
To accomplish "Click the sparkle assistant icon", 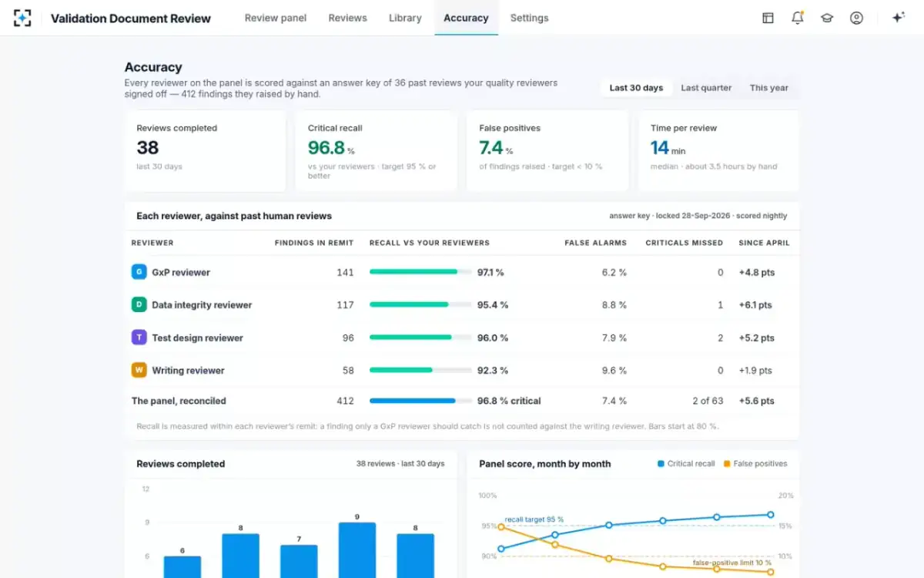I will tap(898, 18).
